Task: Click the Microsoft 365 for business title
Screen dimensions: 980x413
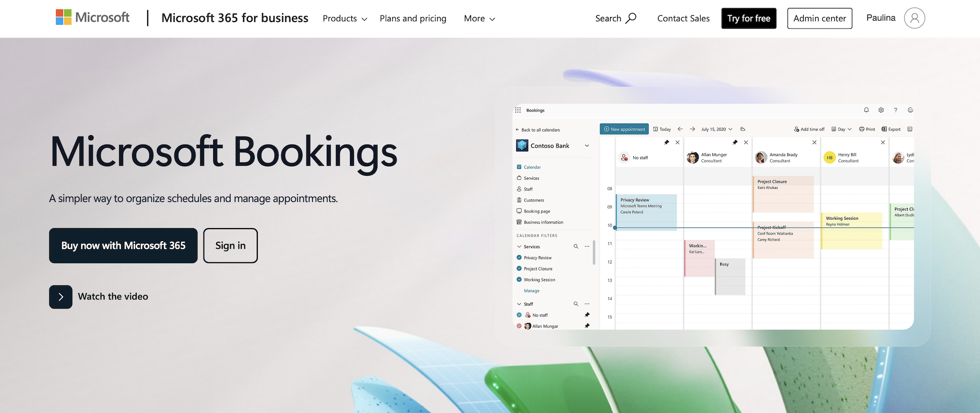Action: click(x=235, y=18)
